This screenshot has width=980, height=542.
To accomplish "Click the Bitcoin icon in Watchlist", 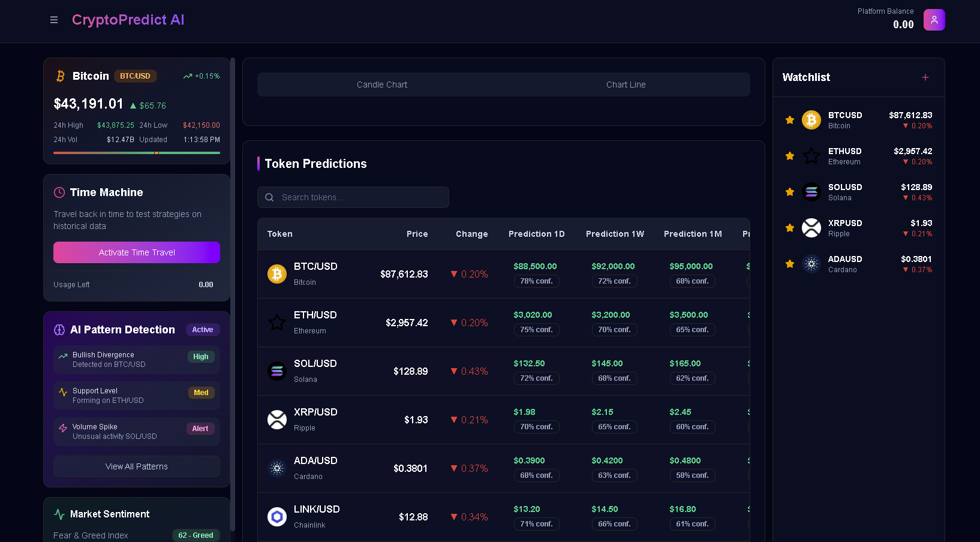I will point(811,120).
